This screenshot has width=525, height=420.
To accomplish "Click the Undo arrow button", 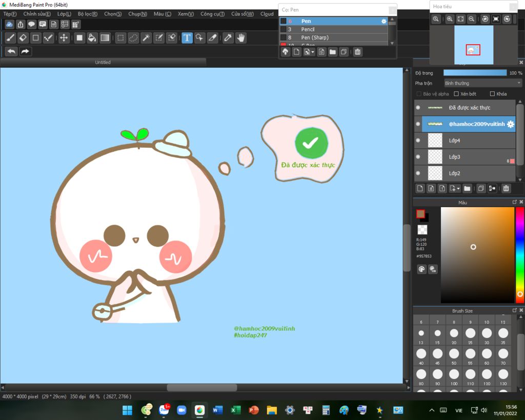I will [x=11, y=51].
